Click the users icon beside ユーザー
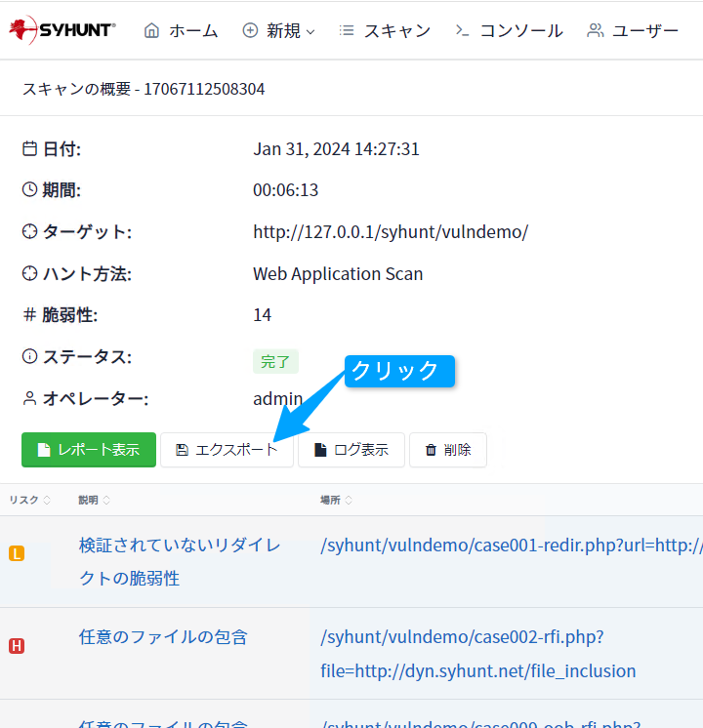 (596, 31)
